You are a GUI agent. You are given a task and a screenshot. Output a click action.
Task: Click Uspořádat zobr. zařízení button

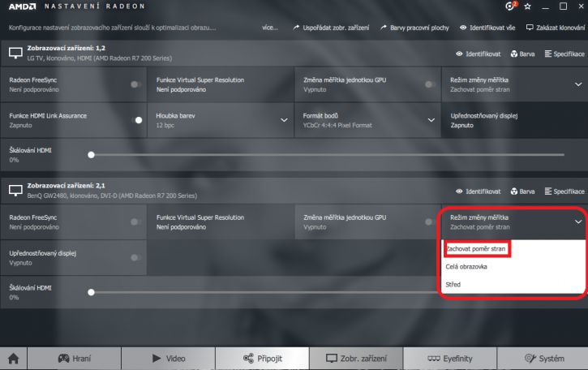coord(331,28)
